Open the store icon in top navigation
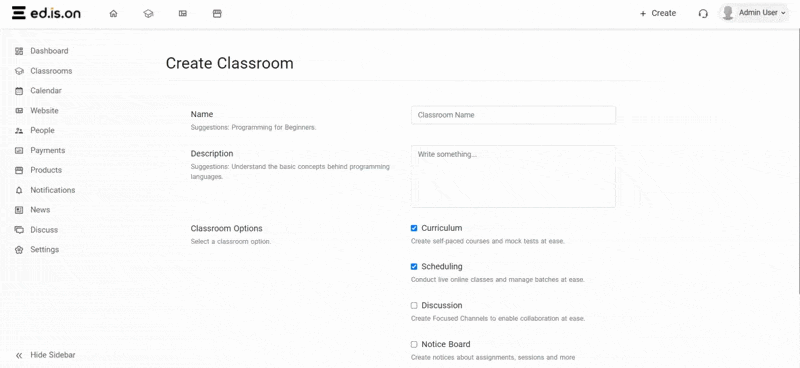The height and width of the screenshot is (368, 800). click(x=217, y=14)
